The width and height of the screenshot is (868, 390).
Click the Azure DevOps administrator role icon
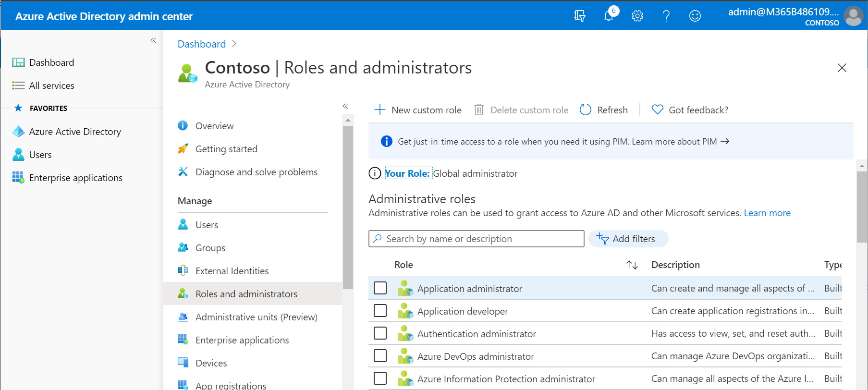[x=405, y=356]
